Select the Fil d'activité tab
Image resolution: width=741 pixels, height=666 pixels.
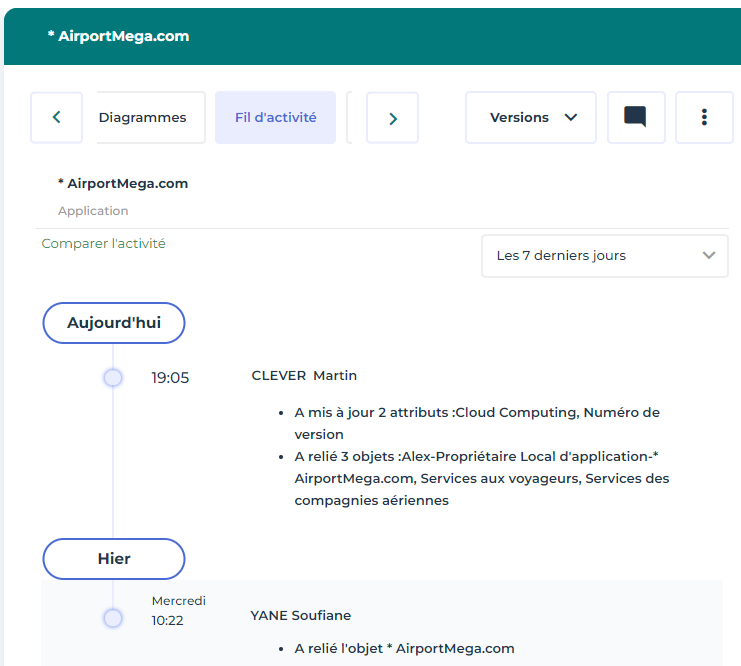coord(275,118)
